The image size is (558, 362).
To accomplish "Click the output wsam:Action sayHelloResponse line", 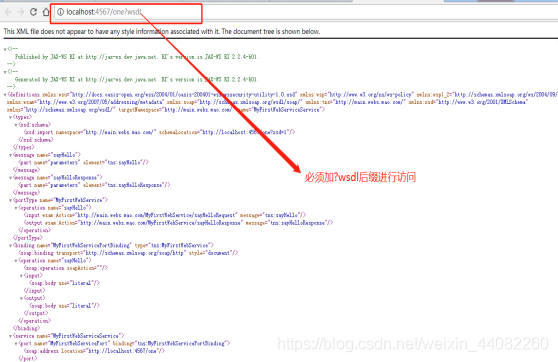I will 178,223.
